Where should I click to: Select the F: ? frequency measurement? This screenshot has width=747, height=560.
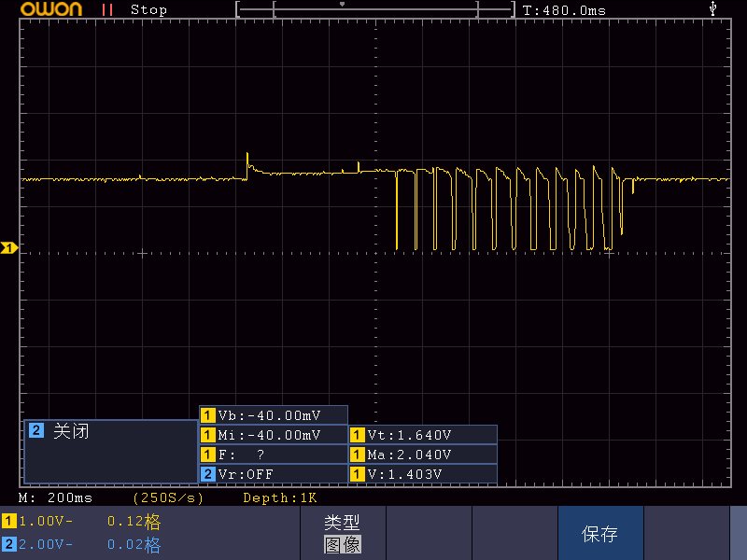[274, 454]
